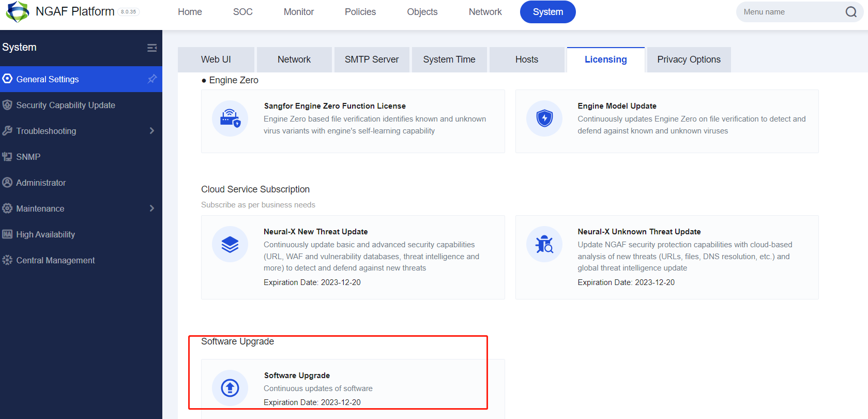Screen dimensions: 868x419
Task: Open Security Capability Update in sidebar
Action: point(65,105)
